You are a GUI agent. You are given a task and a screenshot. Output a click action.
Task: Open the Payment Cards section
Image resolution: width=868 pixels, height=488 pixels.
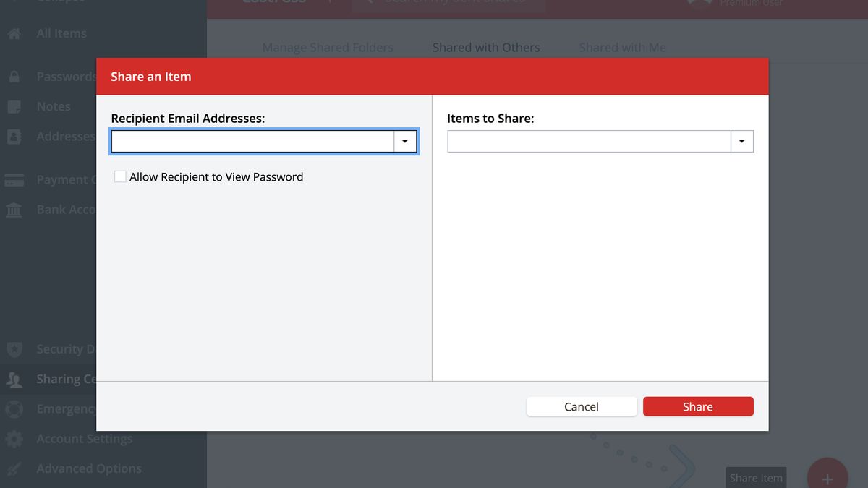[x=14, y=179]
